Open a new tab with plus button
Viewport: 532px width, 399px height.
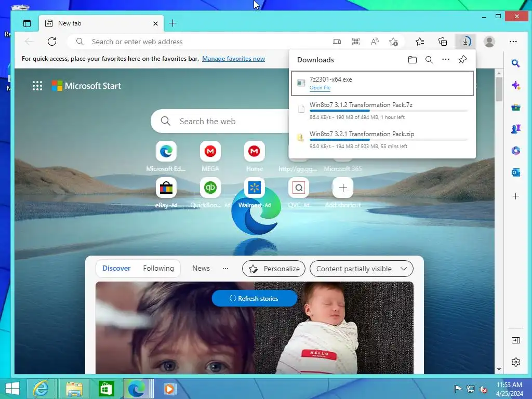pos(172,23)
